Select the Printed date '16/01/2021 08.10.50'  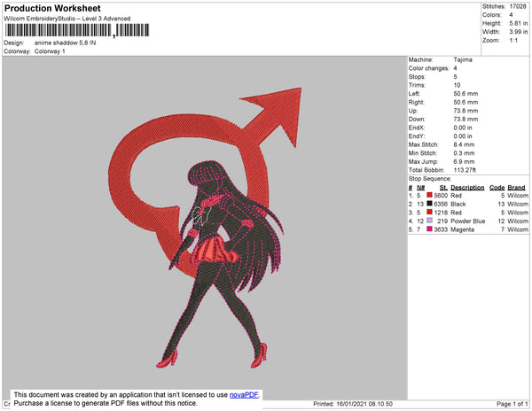pos(364,404)
